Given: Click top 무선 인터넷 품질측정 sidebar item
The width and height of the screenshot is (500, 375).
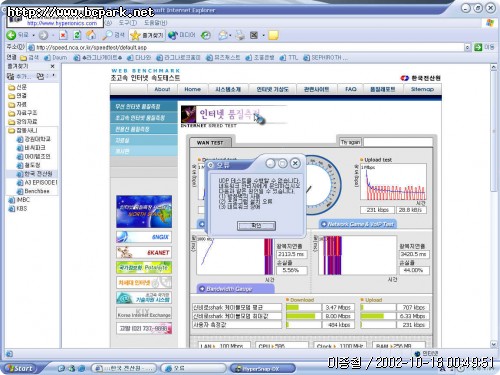Looking at the screenshot, I should pyautogui.click(x=144, y=106).
